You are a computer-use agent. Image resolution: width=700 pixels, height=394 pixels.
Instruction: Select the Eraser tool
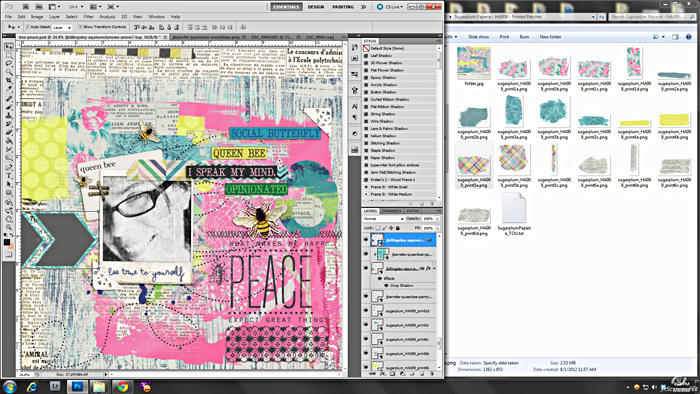click(x=9, y=132)
